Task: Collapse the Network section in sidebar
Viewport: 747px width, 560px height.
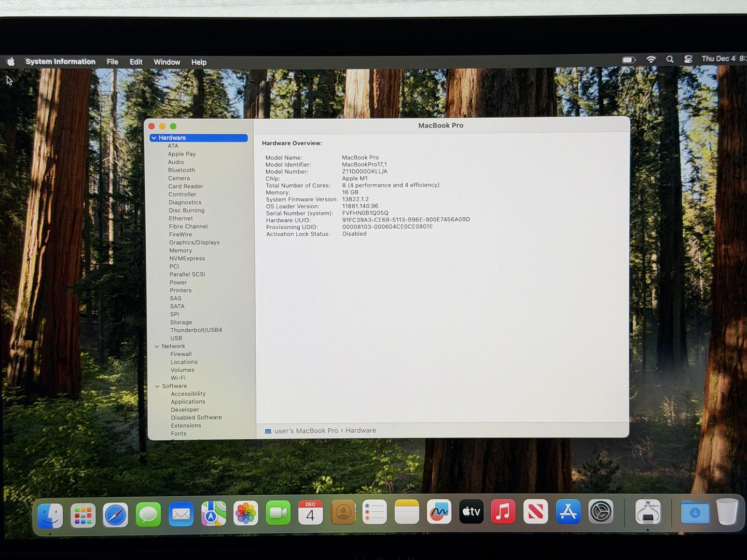Action: (x=157, y=346)
